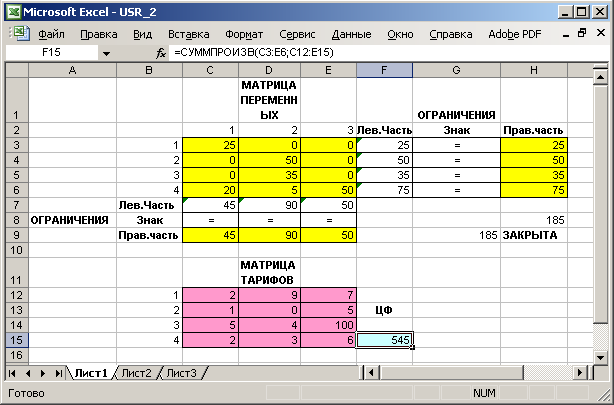
Task: Click the ЗАКРЫТА cell
Action: [x=534, y=235]
